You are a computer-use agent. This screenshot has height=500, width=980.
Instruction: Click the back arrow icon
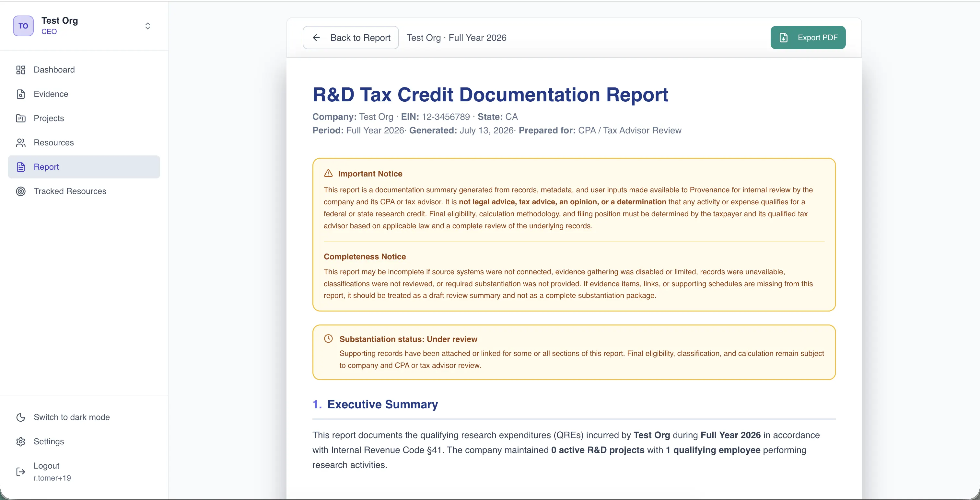click(316, 38)
